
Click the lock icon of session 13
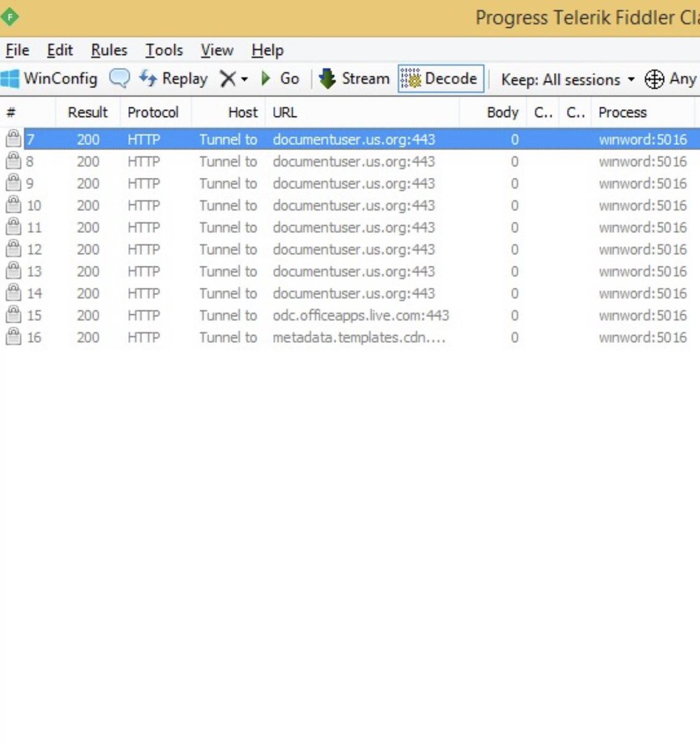12,271
